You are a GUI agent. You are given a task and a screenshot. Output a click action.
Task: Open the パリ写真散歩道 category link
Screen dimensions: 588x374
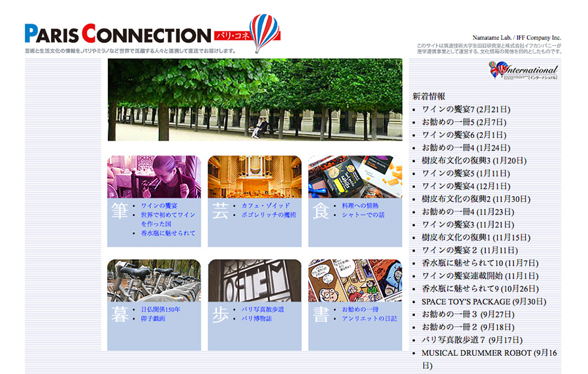[263, 309]
